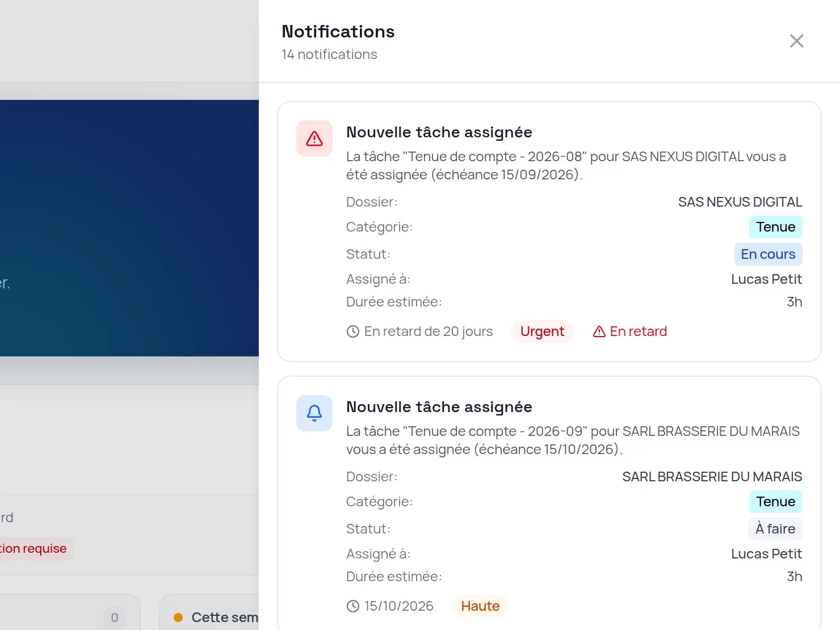Click the 'Urgent' priority badge

542,331
